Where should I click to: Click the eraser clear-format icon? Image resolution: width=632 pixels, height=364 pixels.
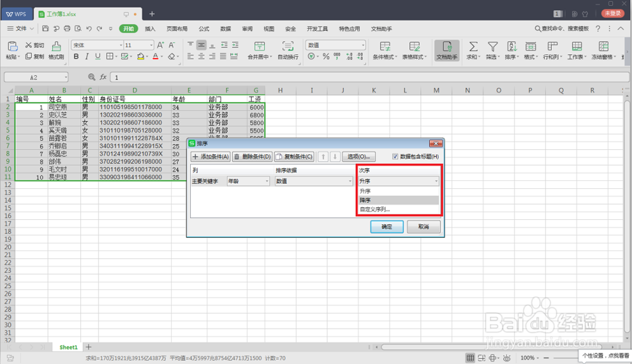(x=172, y=56)
